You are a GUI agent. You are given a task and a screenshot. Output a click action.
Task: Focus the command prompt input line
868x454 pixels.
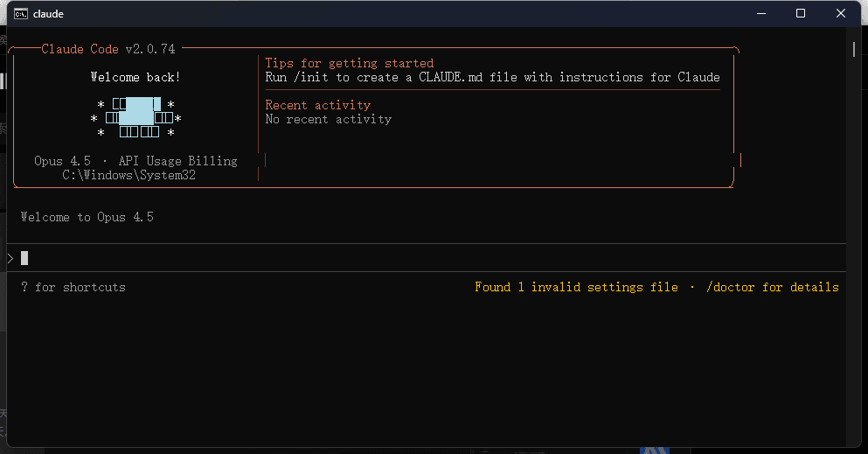350,258
